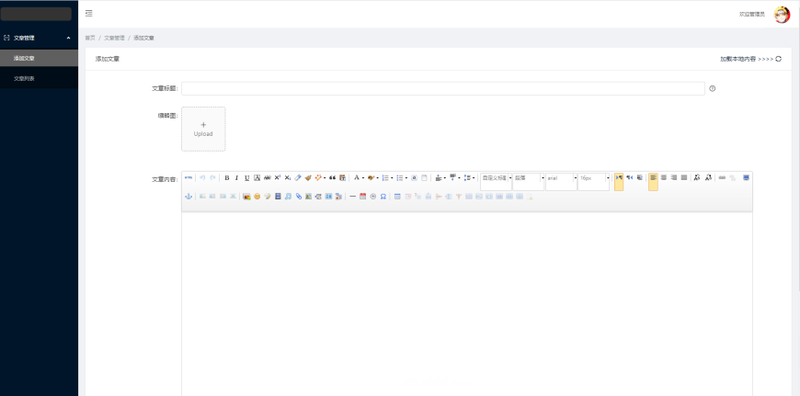The height and width of the screenshot is (396, 800).
Task: Insert an emoticon via the smiley icon
Action: tap(257, 196)
